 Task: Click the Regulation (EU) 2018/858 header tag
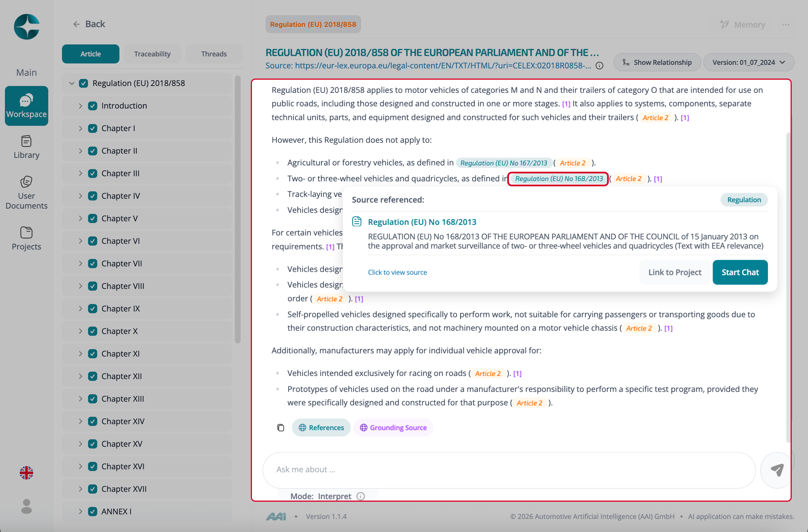tap(313, 24)
